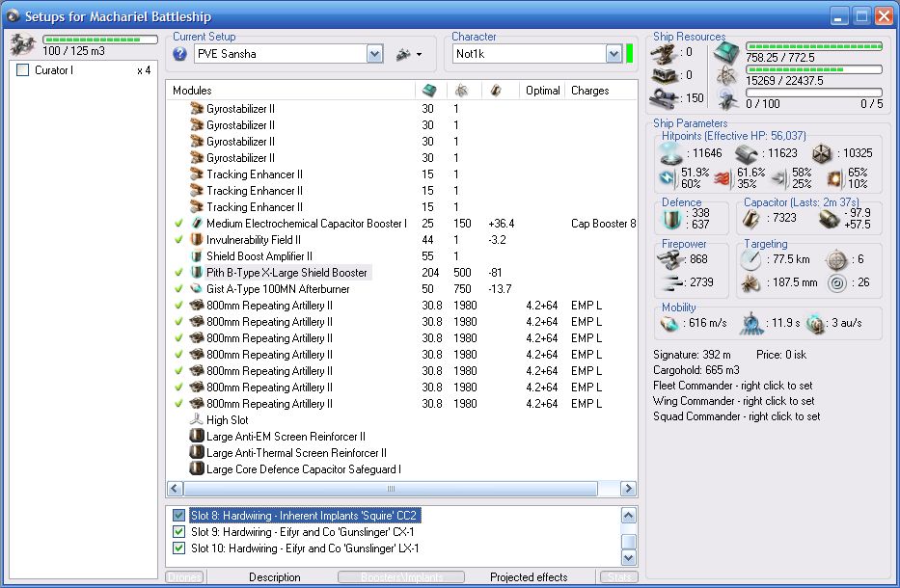Screen dimensions: 900x588
Task: Click the powergrid usage bar 15269 / 22437.5
Action: coord(814,69)
